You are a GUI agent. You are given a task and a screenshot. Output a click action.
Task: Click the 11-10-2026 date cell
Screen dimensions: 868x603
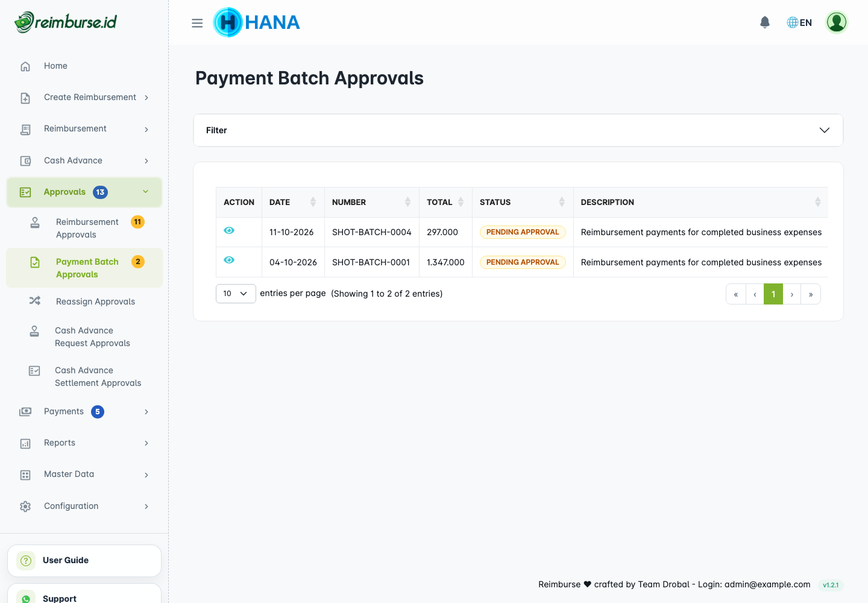[292, 232]
